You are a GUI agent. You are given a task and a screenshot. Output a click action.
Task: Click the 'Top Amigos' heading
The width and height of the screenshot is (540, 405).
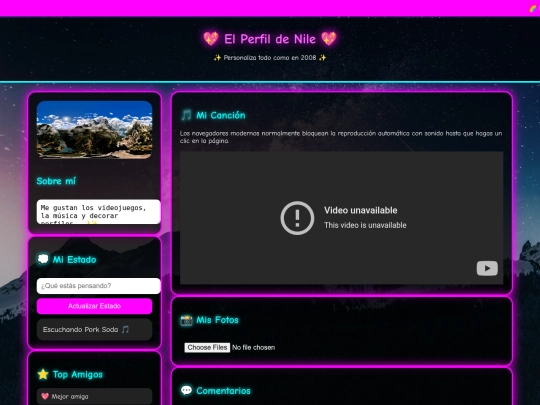pos(78,374)
